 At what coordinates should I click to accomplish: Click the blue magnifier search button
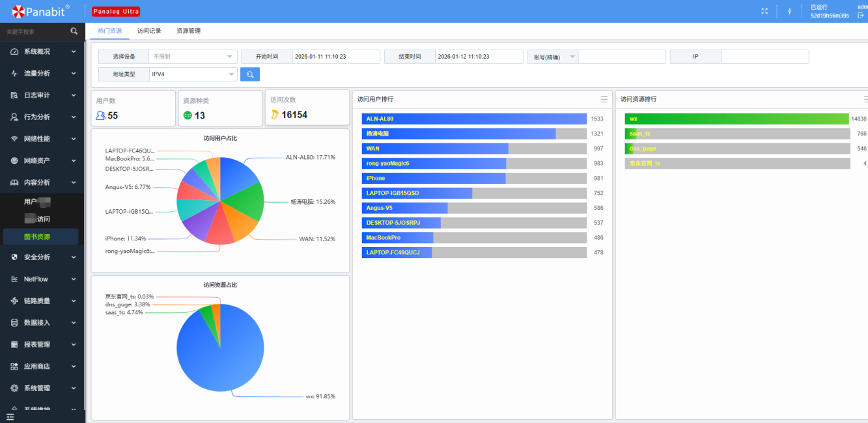[250, 74]
